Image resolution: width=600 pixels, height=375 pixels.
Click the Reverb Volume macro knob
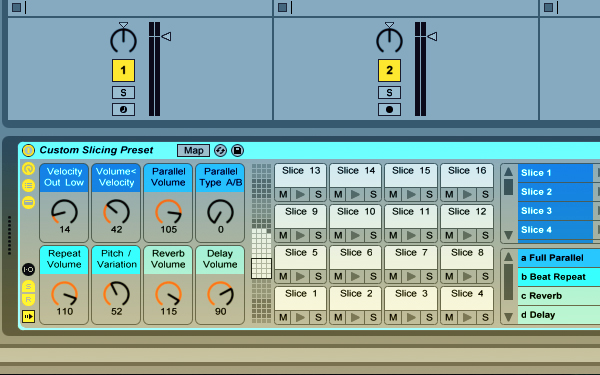coord(168,294)
